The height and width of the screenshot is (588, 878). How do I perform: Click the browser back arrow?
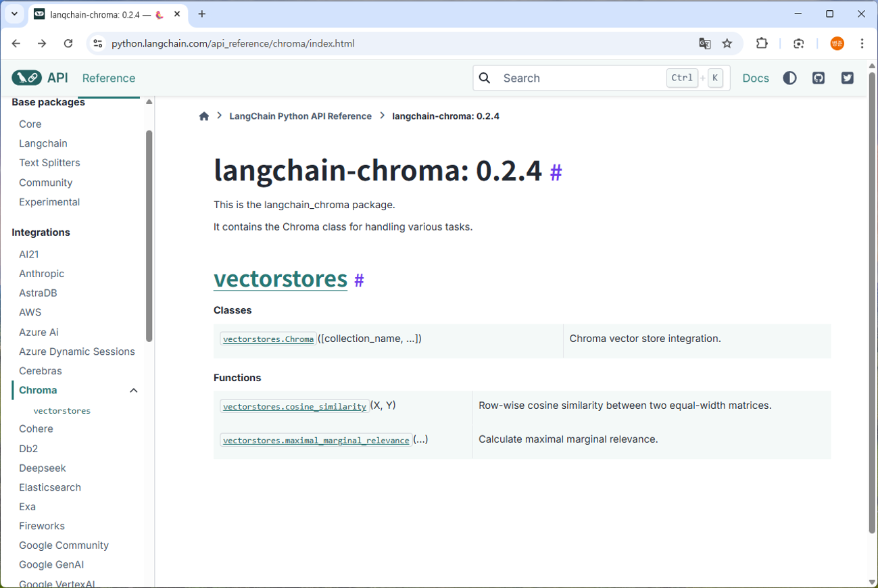click(x=16, y=43)
